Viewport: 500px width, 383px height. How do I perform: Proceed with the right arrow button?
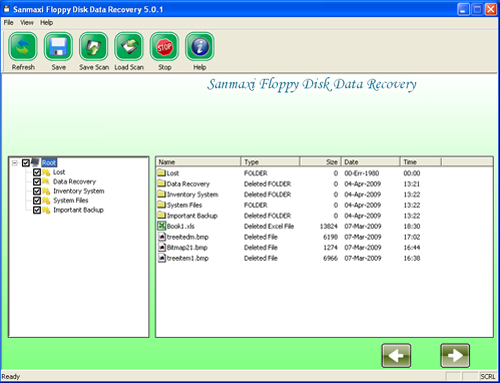point(455,356)
